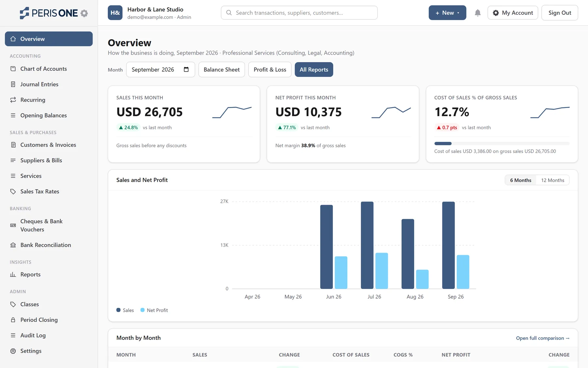Open the month calendar picker icon
Screen dimensions: 588x368
tap(186, 69)
